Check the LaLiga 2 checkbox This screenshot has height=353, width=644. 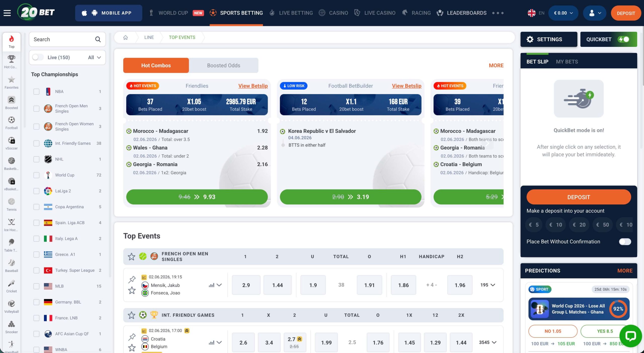click(x=36, y=191)
